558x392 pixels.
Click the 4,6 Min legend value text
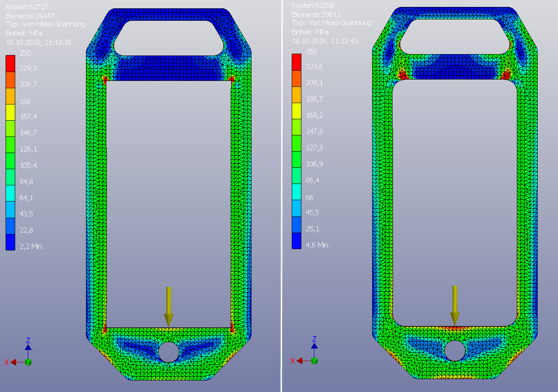[x=318, y=245]
